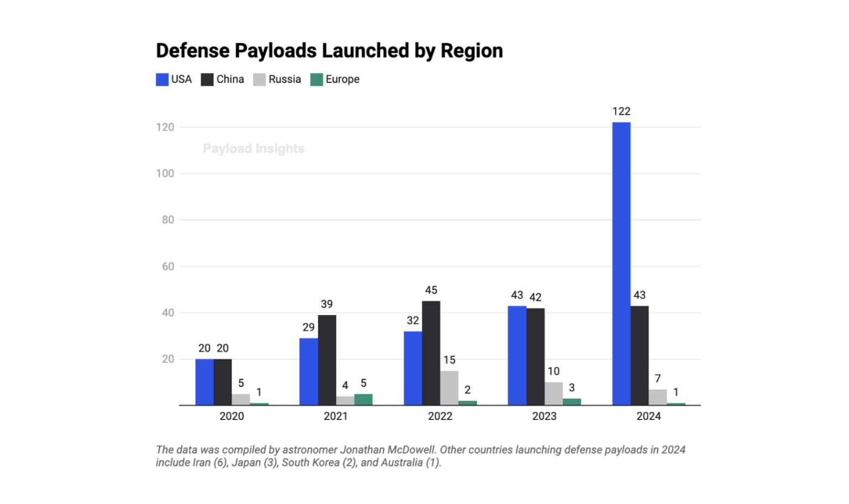Click the 122 data label above the 2024 bar
849x504 pixels.
(621, 111)
